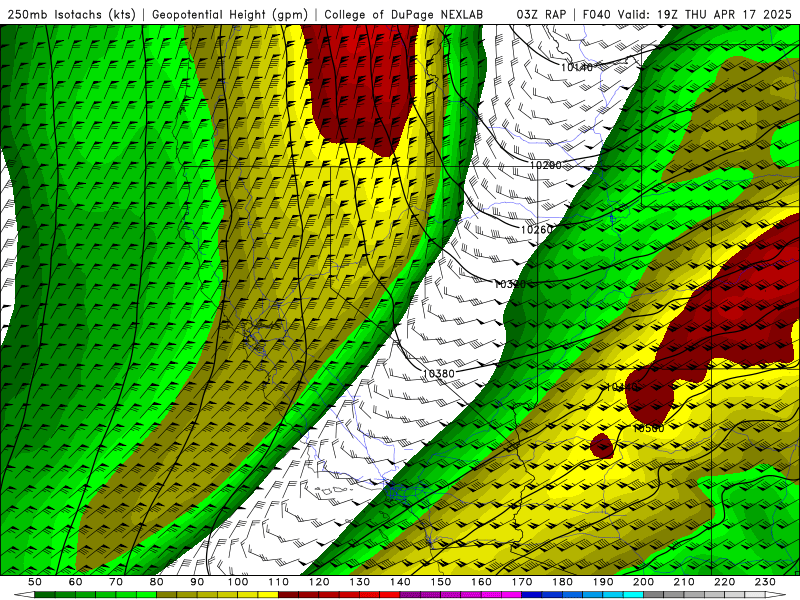
Task: Click the 100 value on the color scale
Action: [x=238, y=582]
